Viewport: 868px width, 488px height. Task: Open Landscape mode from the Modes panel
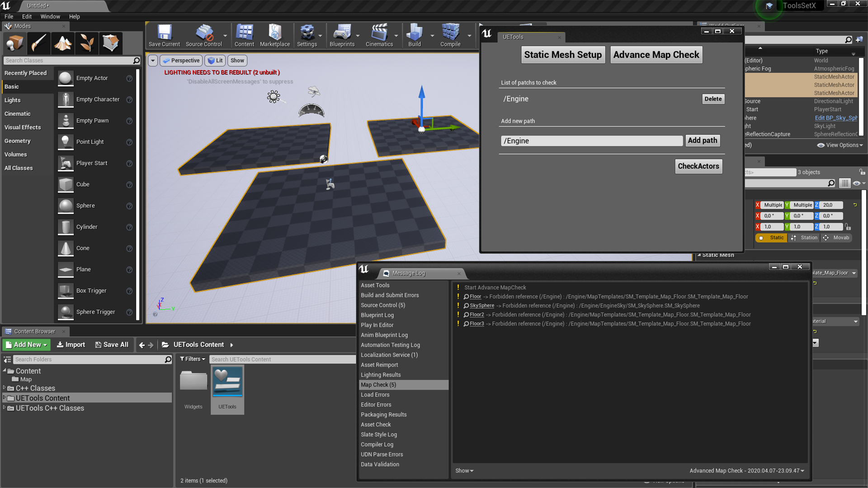[x=62, y=43]
